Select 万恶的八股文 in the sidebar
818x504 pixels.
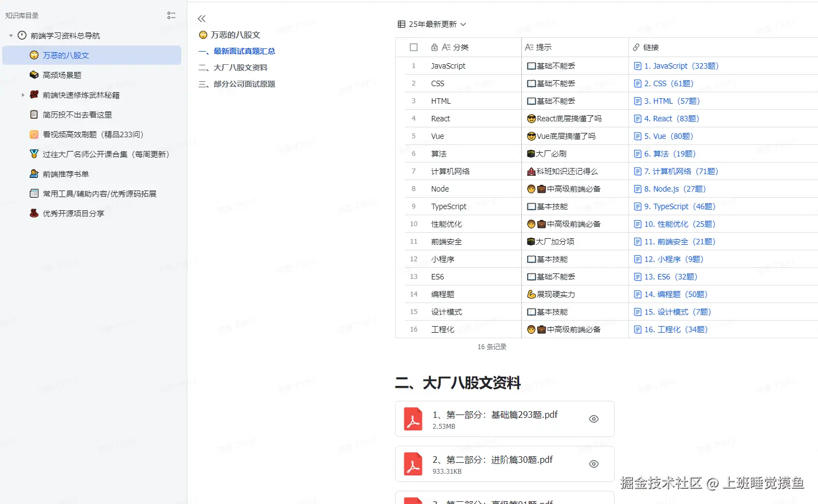[x=92, y=55]
